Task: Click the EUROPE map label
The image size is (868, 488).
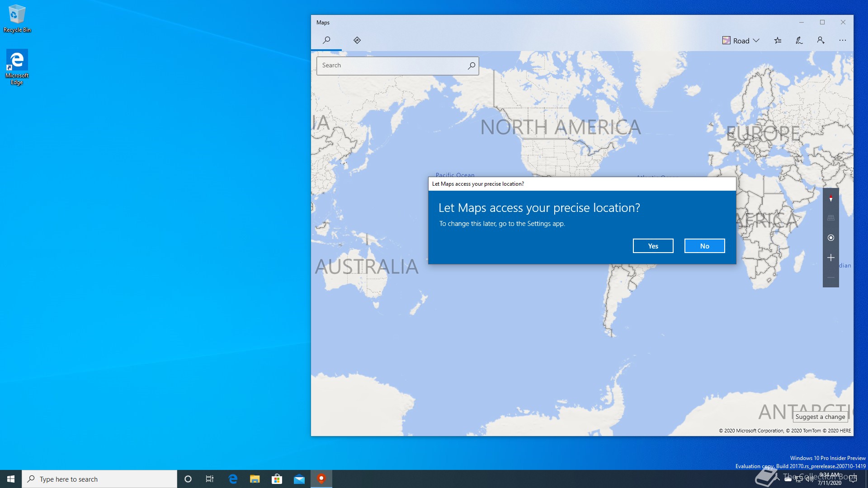Action: [763, 133]
